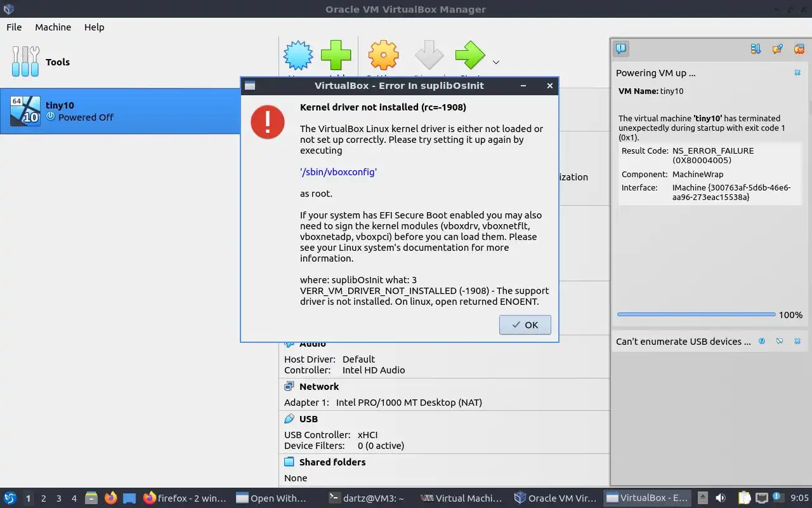
Task: Click the 'MachineWrap' component text
Action: [x=698, y=174]
